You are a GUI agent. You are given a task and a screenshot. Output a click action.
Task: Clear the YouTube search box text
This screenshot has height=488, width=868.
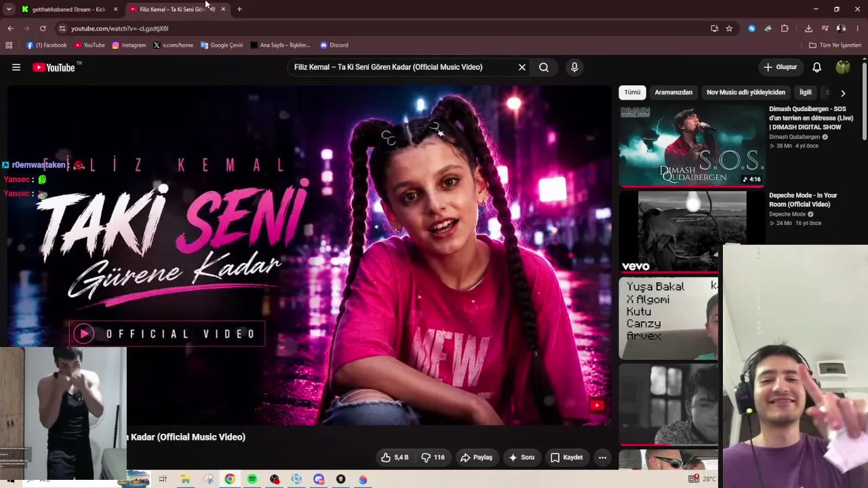coord(522,67)
